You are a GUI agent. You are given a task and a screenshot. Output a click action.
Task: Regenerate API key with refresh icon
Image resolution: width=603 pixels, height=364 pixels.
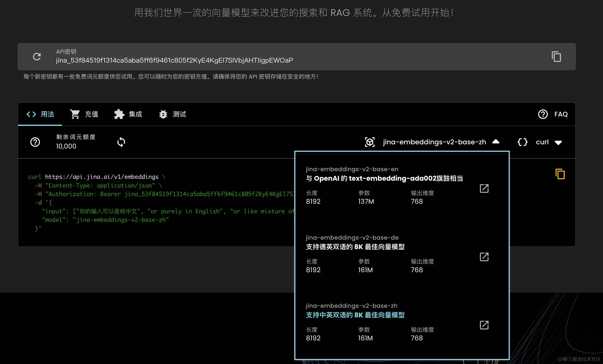pos(37,57)
